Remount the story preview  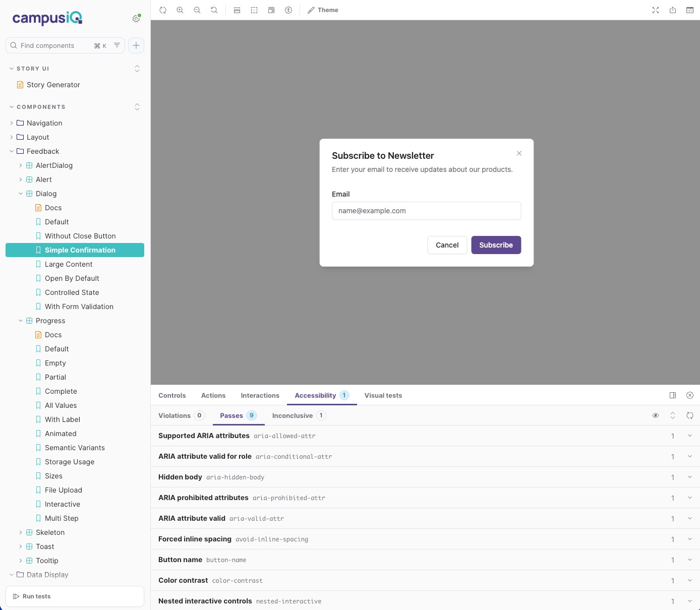click(x=163, y=10)
